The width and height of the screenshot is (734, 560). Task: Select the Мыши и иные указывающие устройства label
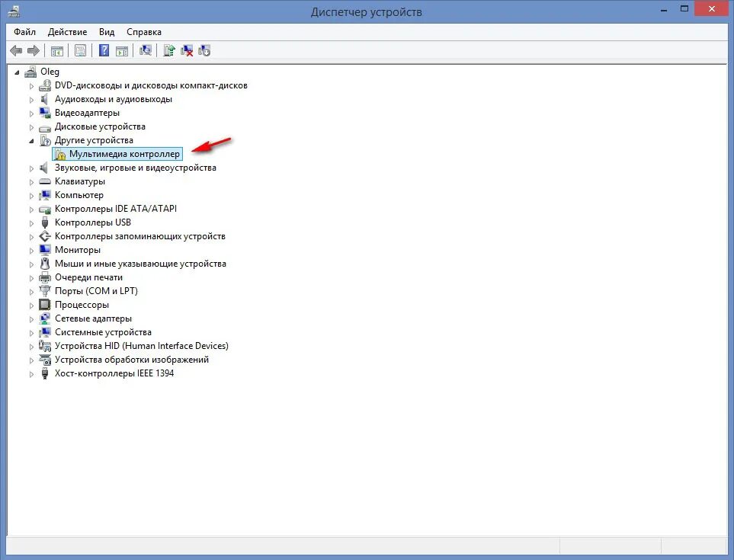click(140, 264)
